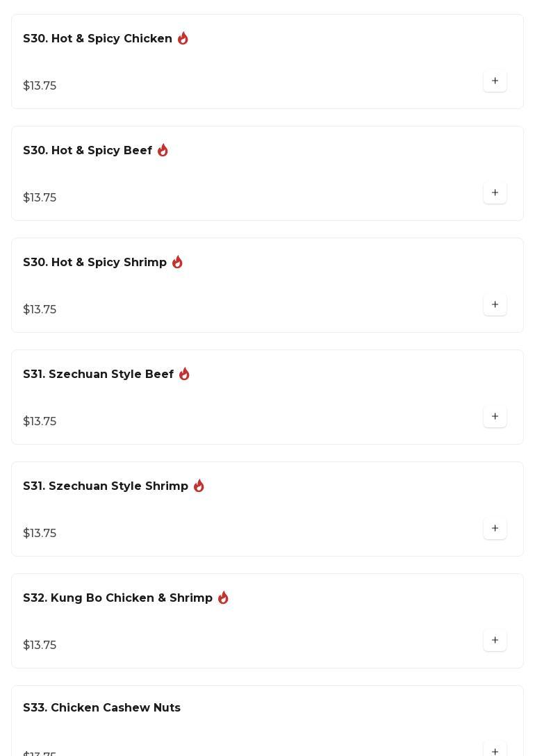This screenshot has width=535, height=756.
Task: Add S30. Hot & Spicy Chicken to cart
Action: pyautogui.click(x=495, y=81)
